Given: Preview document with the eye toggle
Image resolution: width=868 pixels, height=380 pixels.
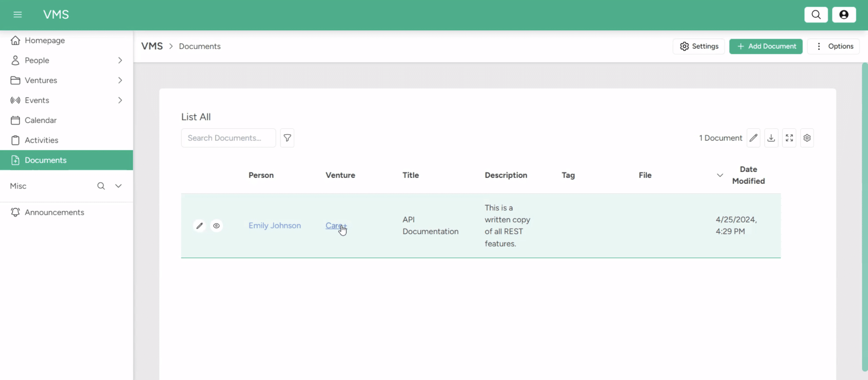Looking at the screenshot, I should pyautogui.click(x=216, y=226).
